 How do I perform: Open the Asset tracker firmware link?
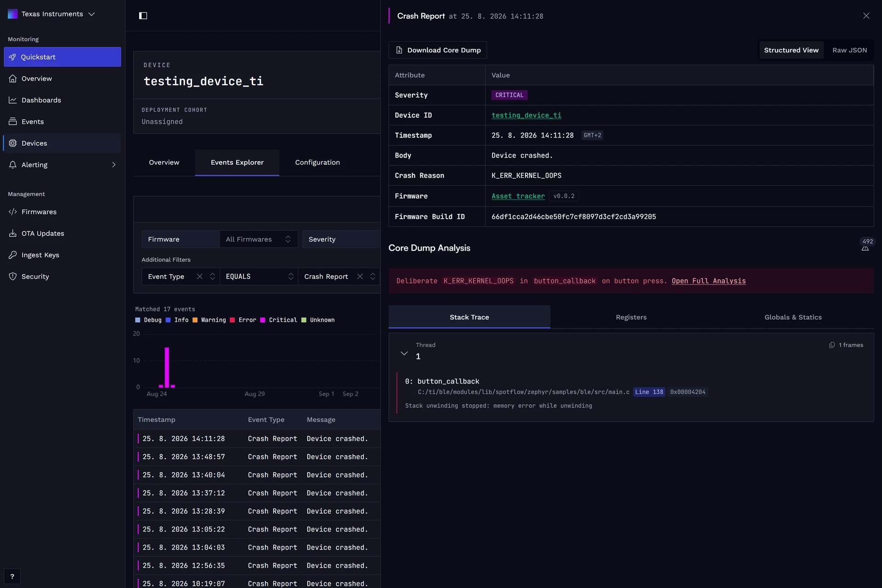(518, 196)
